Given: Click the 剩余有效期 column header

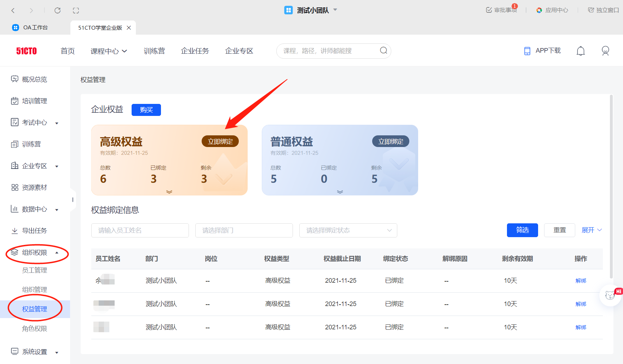Looking at the screenshot, I should point(517,259).
